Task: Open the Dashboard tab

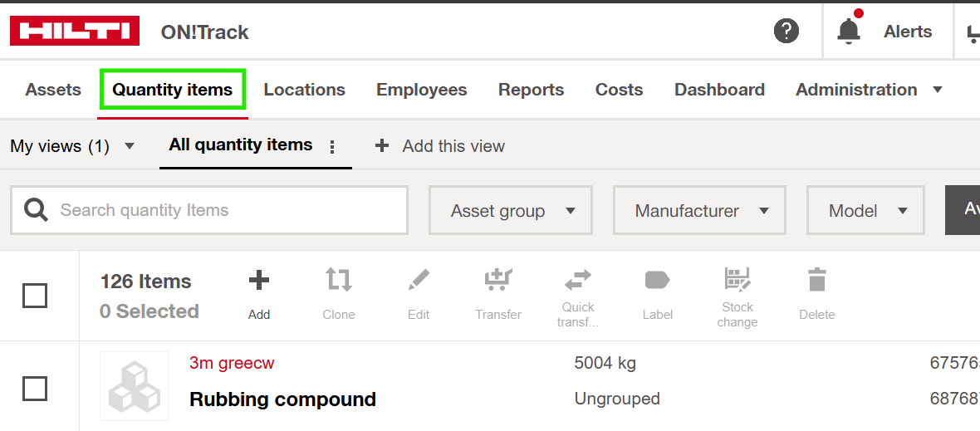Action: (719, 90)
